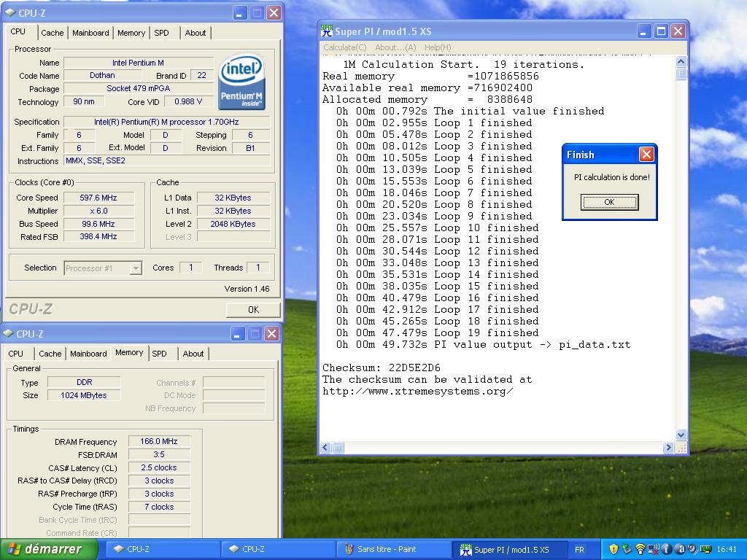Click Super PI horizontal scrollbar left arrow

pyautogui.click(x=326, y=448)
